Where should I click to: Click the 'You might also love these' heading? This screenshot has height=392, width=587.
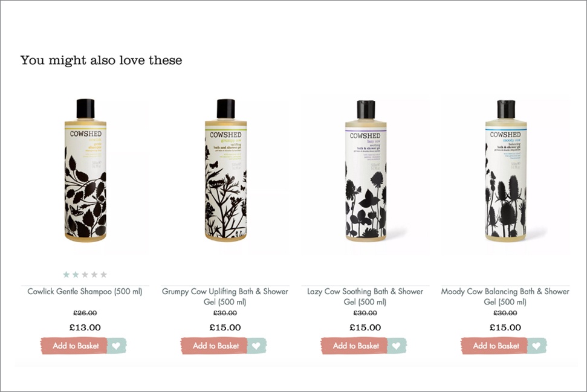click(101, 60)
